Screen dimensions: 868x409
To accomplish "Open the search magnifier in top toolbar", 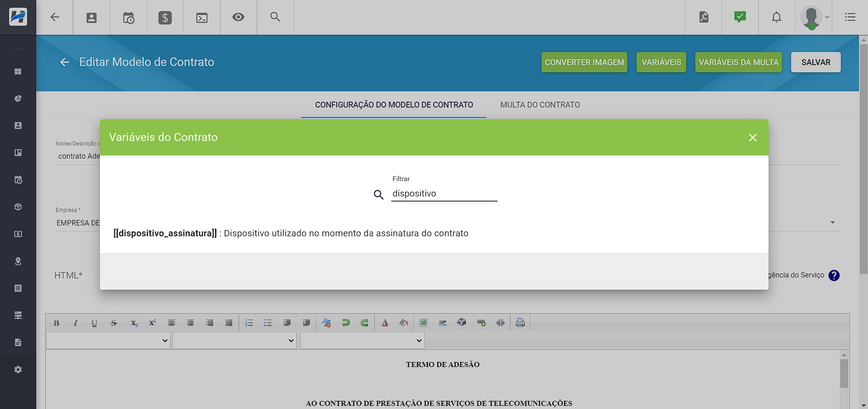I will pyautogui.click(x=275, y=17).
